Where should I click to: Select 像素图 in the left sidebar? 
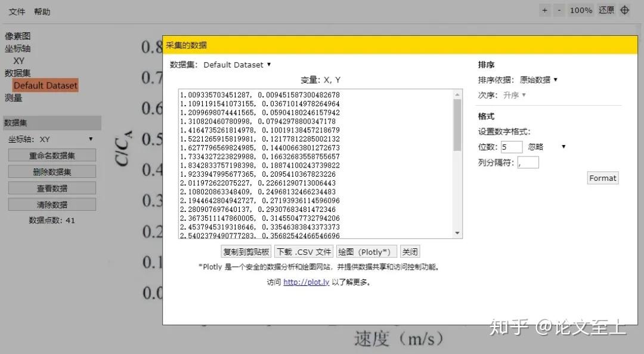coord(17,36)
